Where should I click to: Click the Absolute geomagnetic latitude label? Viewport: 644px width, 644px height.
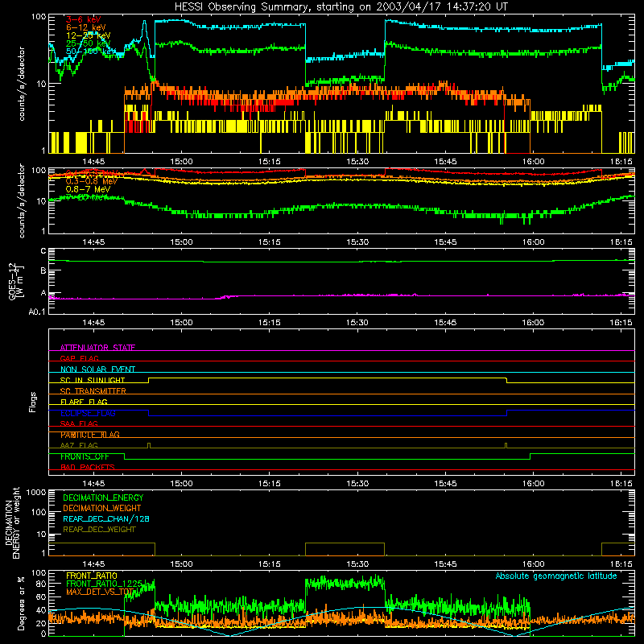(556, 576)
